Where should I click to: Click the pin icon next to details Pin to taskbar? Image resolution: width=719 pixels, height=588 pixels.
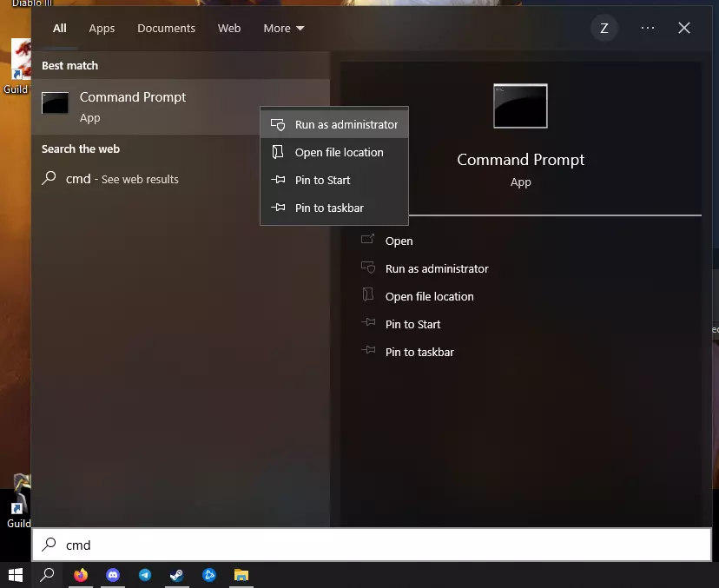pos(368,350)
